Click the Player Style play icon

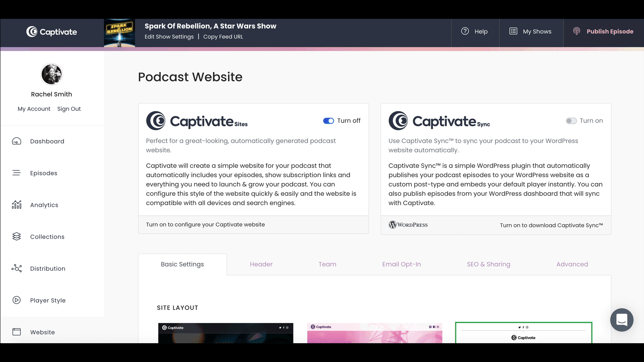(x=16, y=300)
